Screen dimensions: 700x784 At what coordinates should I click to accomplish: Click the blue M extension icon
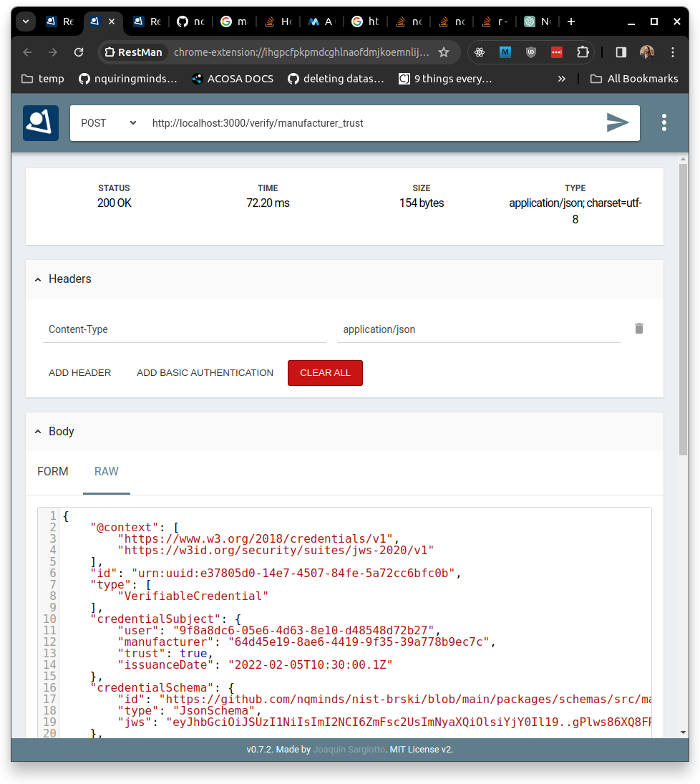[x=505, y=52]
